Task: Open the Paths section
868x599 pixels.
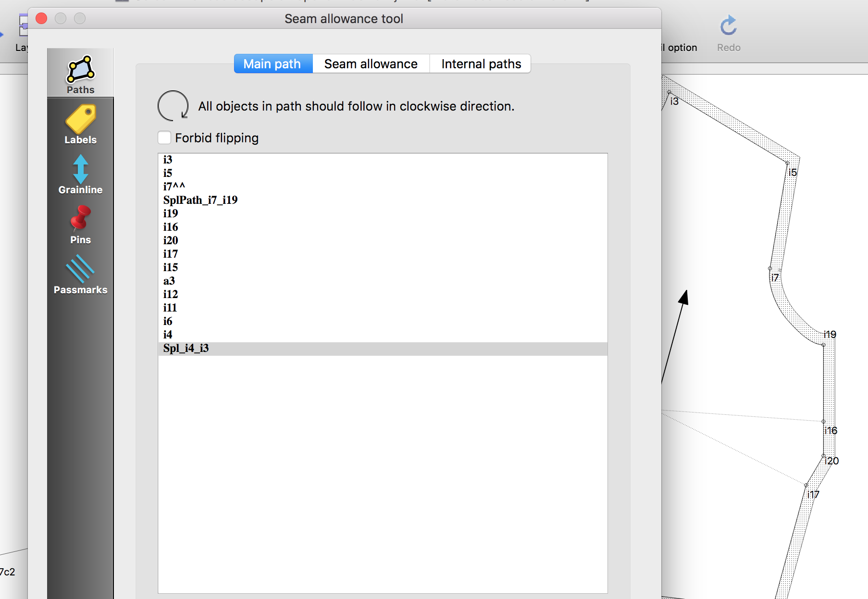Action: 80,74
